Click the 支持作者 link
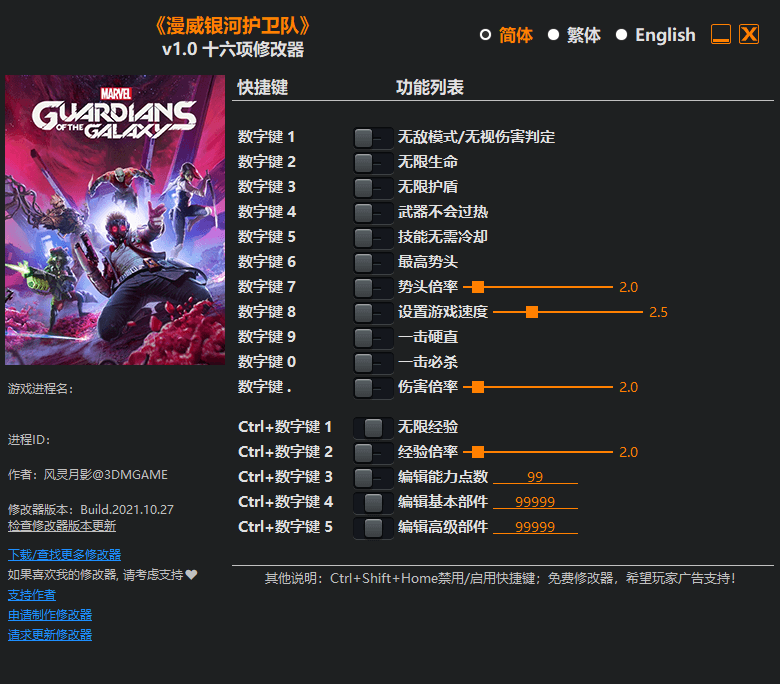 [32, 595]
